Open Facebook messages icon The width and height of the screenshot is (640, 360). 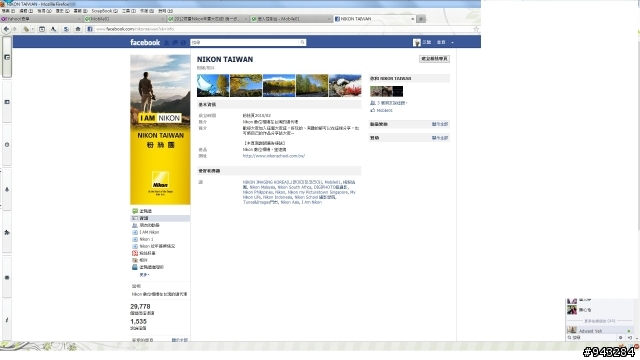point(175,42)
